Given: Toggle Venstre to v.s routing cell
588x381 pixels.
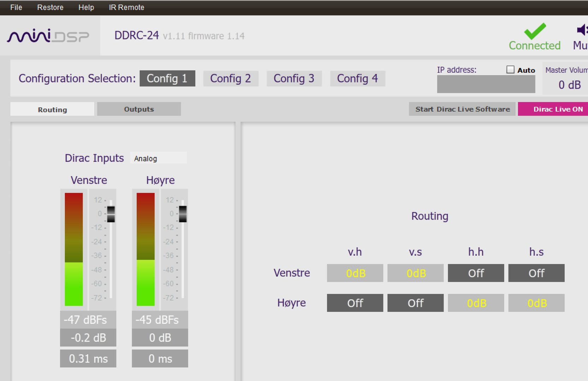Looking at the screenshot, I should (x=415, y=273).
